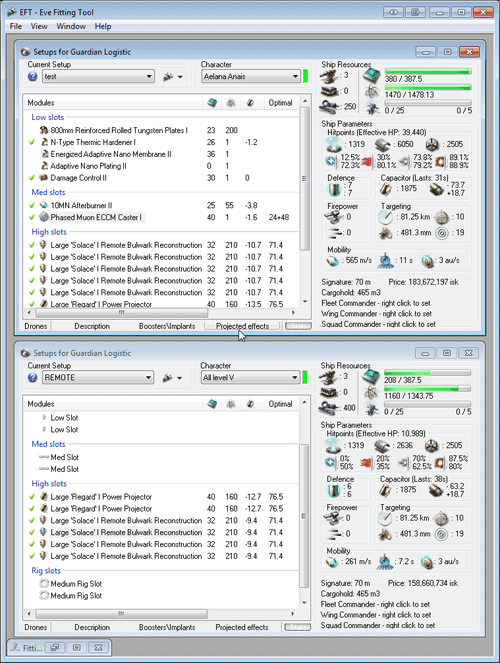This screenshot has height=663, width=500.
Task: Click help icon beside 'test' setup
Action: [33, 77]
